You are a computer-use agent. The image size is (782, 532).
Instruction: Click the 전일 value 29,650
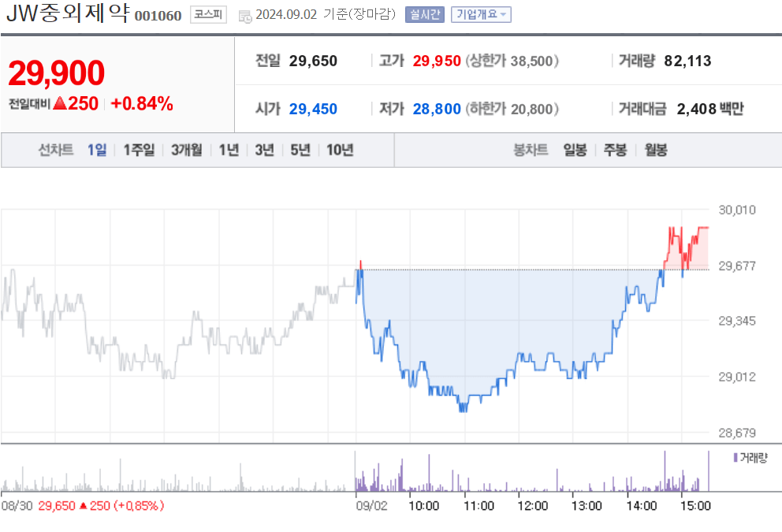pyautogui.click(x=313, y=61)
